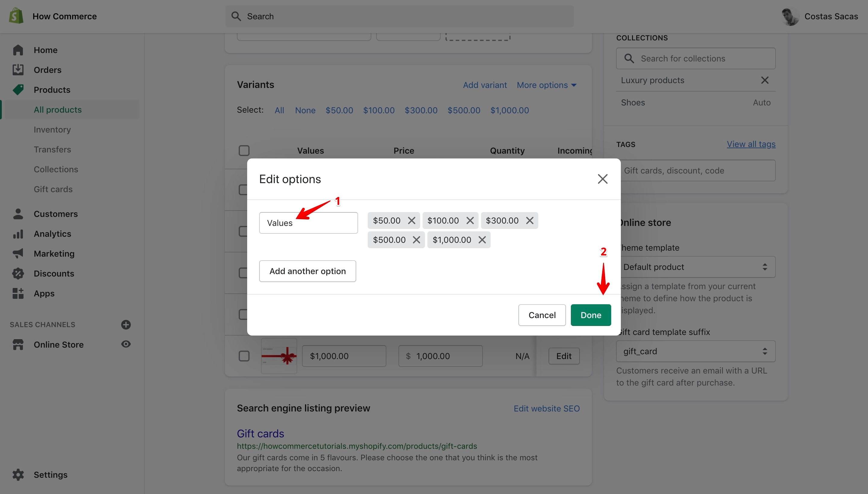Open the Marketing section
This screenshot has height=494, width=868.
(x=54, y=253)
